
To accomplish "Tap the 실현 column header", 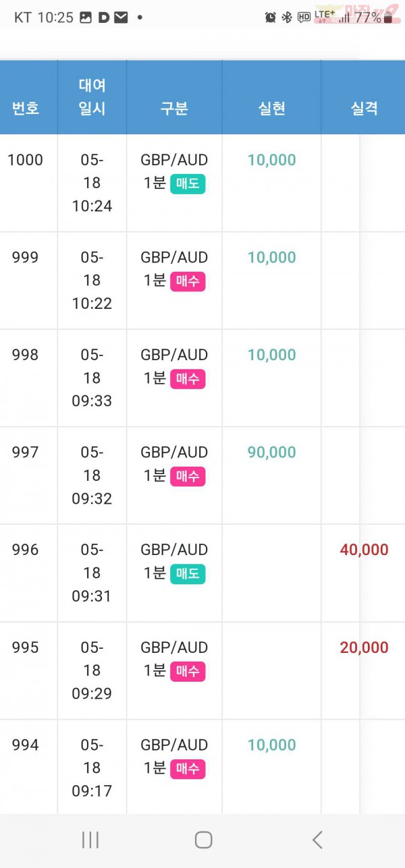I will point(272,108).
